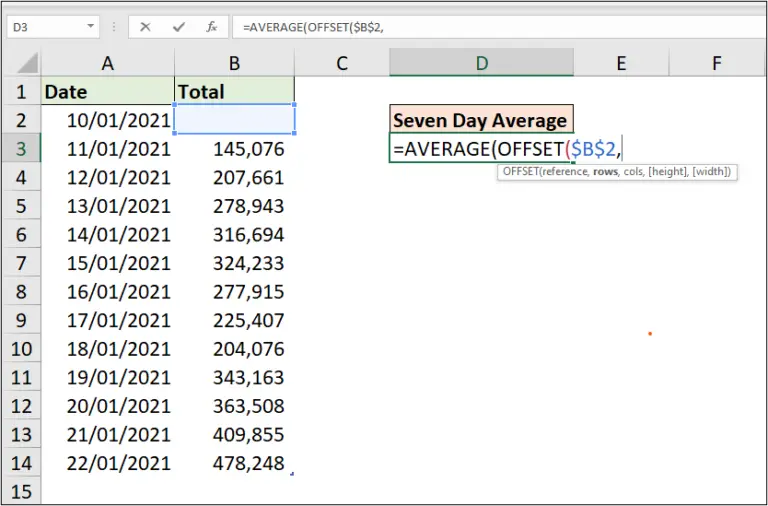
Task: Select row 12 header
Action: (21, 406)
